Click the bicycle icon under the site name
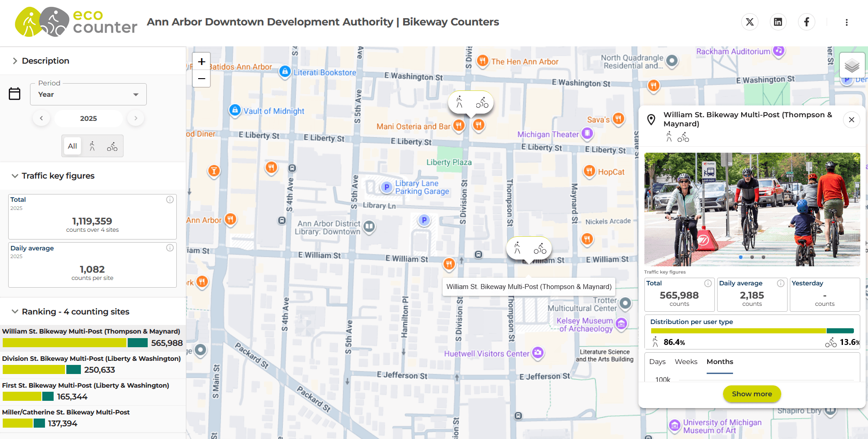Image resolution: width=868 pixels, height=439 pixels. click(683, 137)
